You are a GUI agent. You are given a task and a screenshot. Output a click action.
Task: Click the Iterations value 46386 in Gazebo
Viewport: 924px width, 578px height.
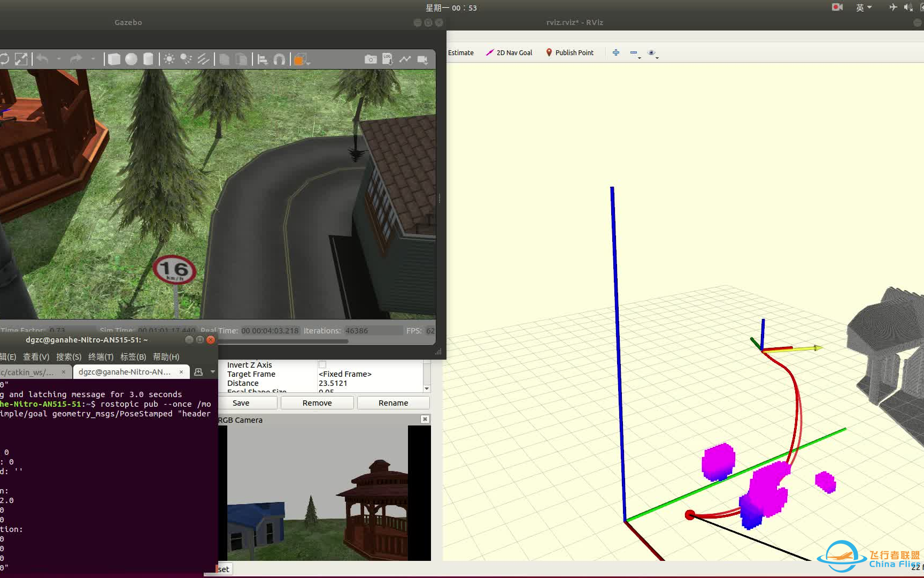pyautogui.click(x=357, y=331)
